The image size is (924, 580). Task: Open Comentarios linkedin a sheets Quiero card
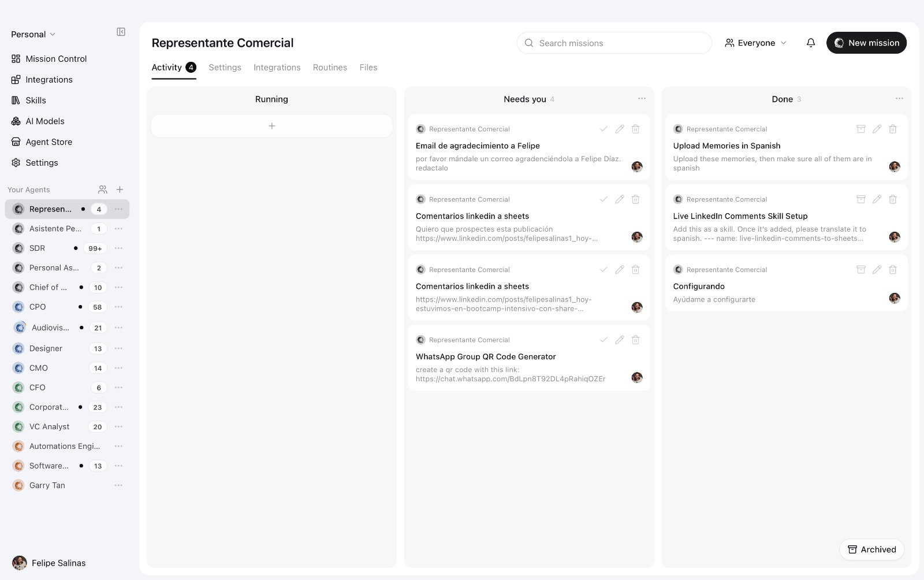click(x=529, y=217)
